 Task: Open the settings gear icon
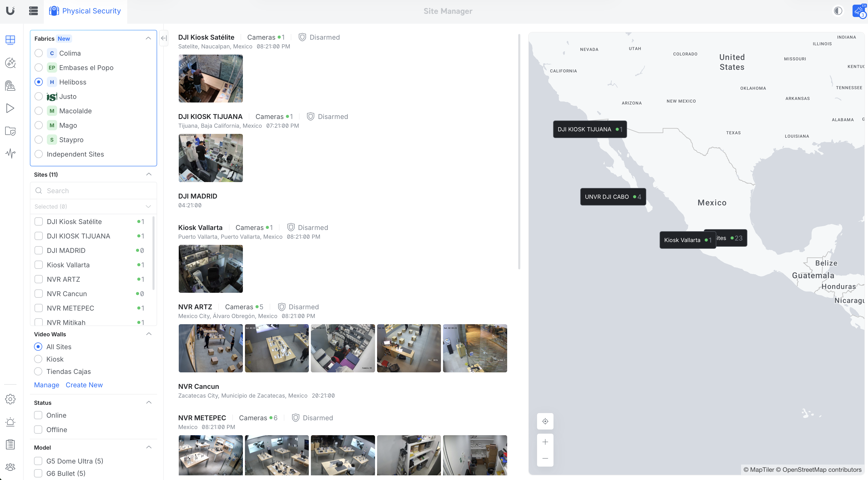tap(11, 399)
